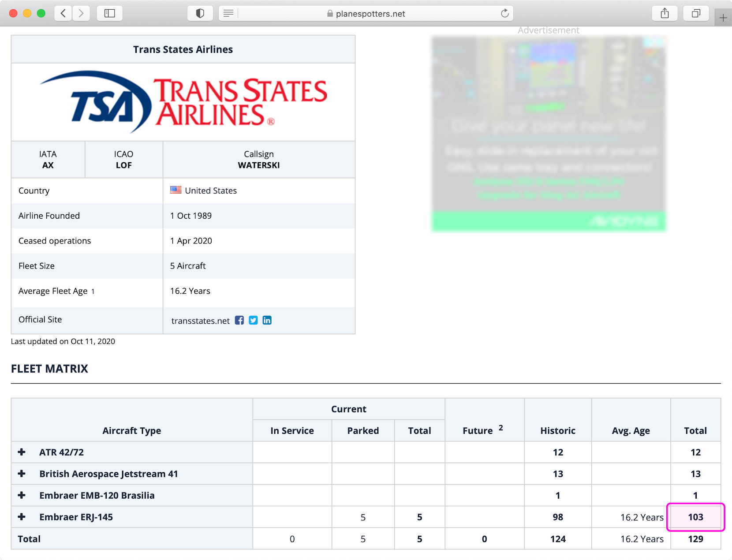732x560 pixels.
Task: Go back using Safari's back arrow
Action: tap(63, 13)
